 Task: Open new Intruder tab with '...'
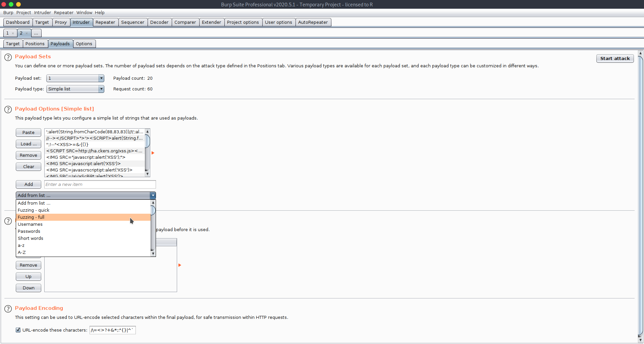coord(36,33)
